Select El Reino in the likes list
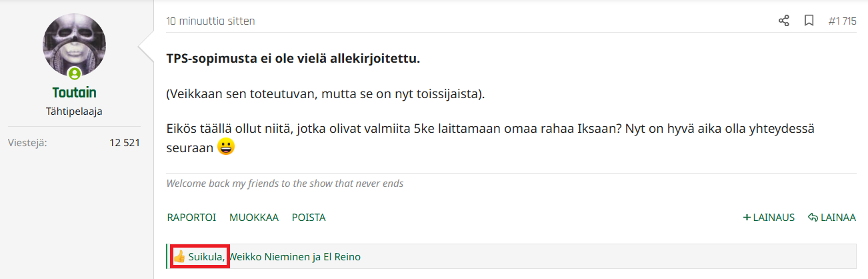The width and height of the screenshot is (868, 279). click(342, 256)
